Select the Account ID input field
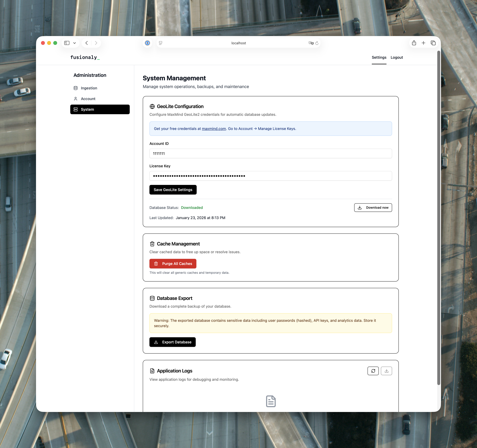Viewport: 477px width, 448px height. (270, 153)
